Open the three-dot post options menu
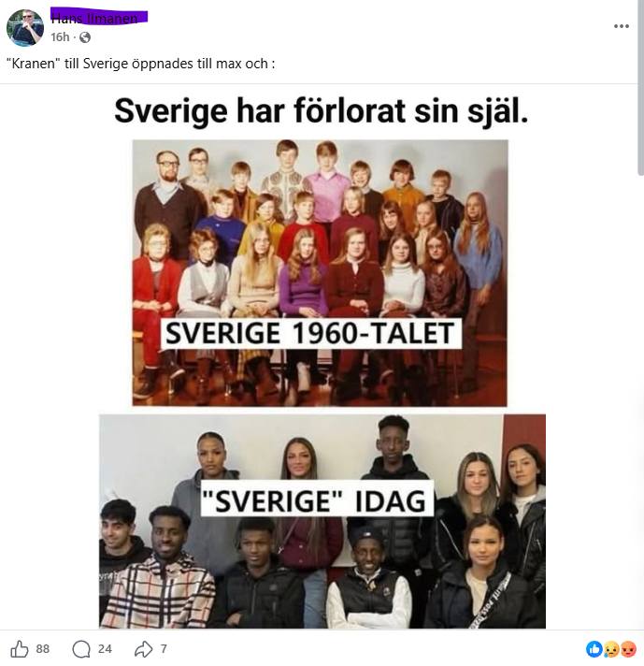The height and width of the screenshot is (666, 644). point(621,26)
